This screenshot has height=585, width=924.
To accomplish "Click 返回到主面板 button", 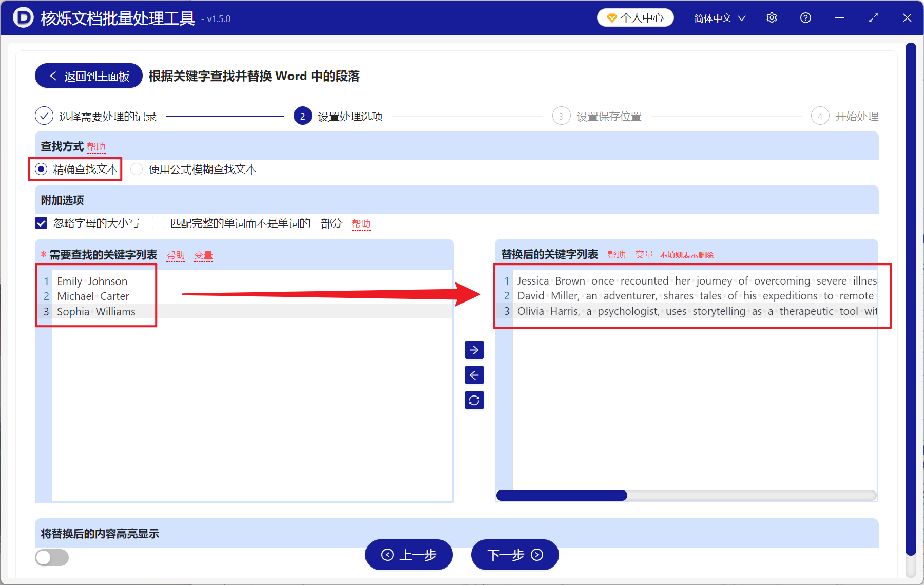I will pyautogui.click(x=88, y=76).
